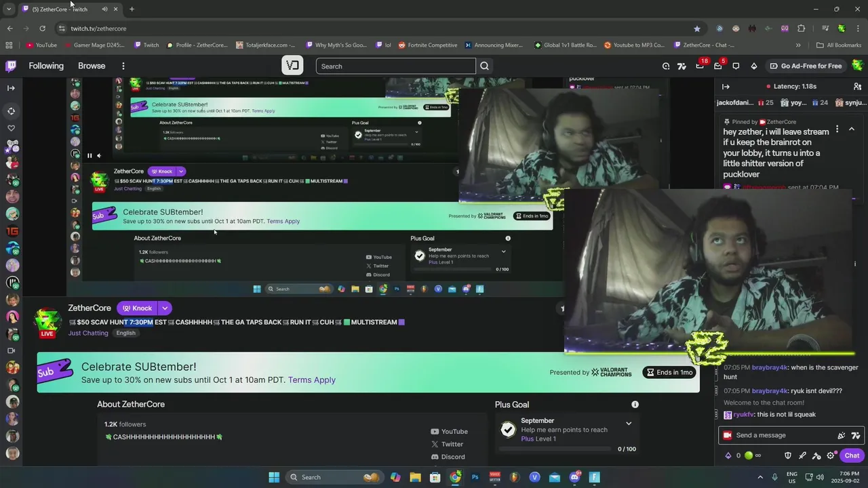Click Go Ad-Free for Free button
868x488 pixels.
click(806, 66)
